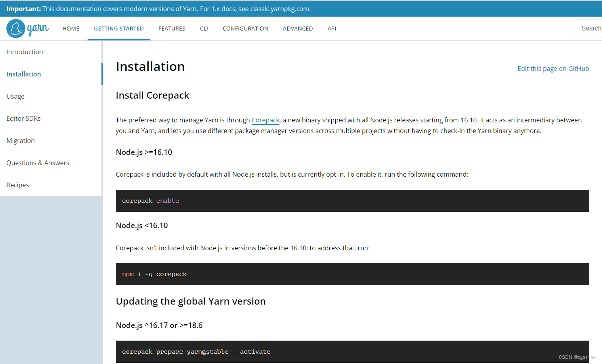Screen dimensions: 602x364
Task: Click the 'corepack enable' code block
Action: click(x=352, y=201)
